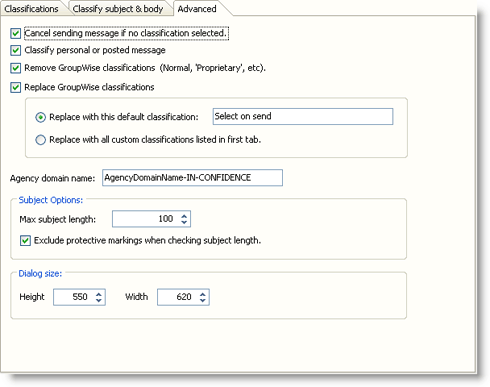Increase dialog Height with up arrow
490x387 pixels.
99,294
